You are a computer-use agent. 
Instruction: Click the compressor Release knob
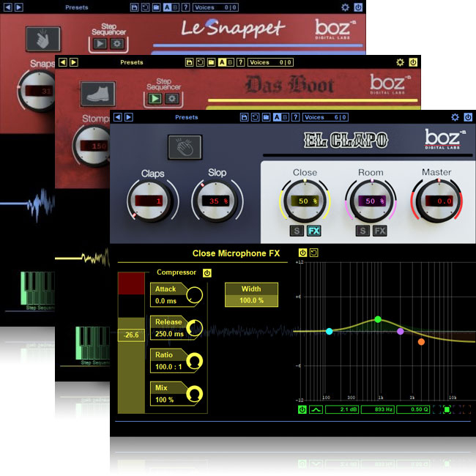click(194, 328)
